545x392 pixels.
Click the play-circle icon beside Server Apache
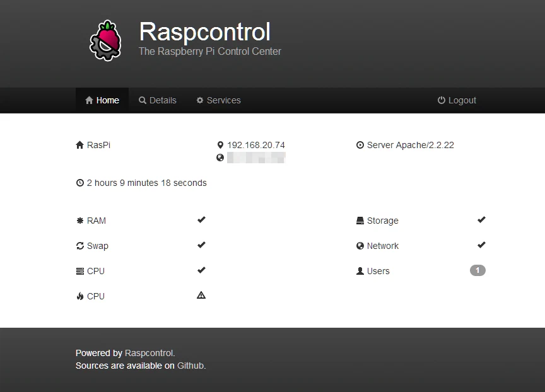pos(360,145)
